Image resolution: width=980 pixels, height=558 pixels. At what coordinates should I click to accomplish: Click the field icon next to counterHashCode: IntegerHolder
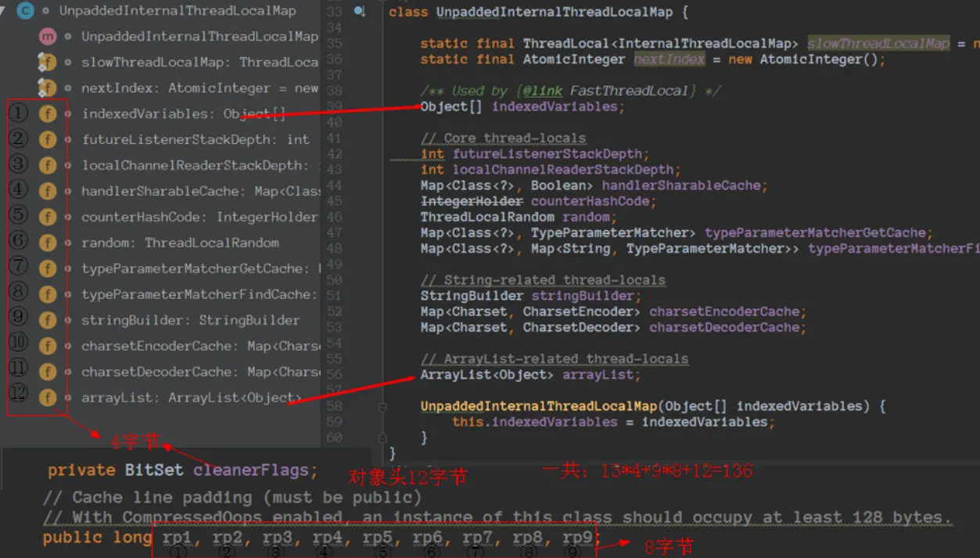pos(48,217)
